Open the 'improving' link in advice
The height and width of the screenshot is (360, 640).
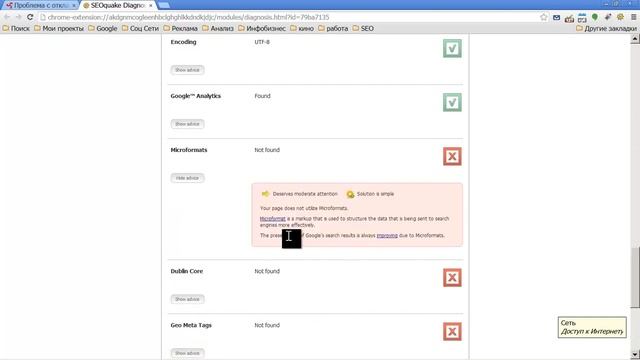tap(387, 236)
